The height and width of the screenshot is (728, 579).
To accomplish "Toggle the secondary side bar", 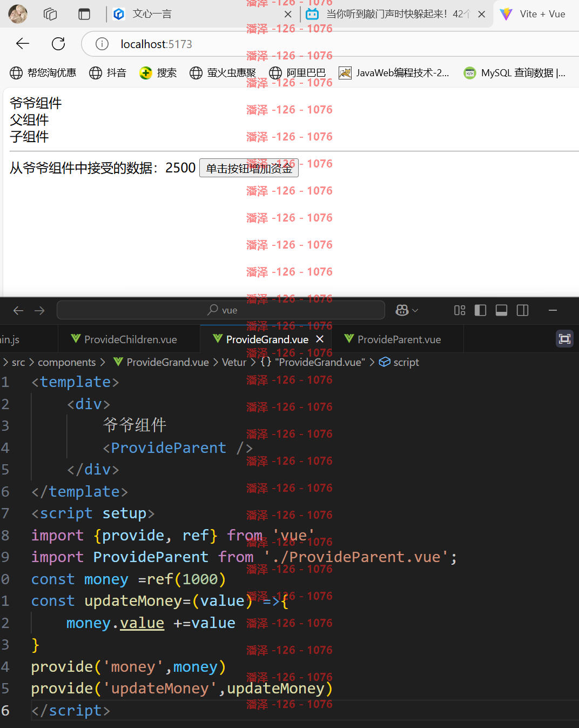I will point(522,310).
